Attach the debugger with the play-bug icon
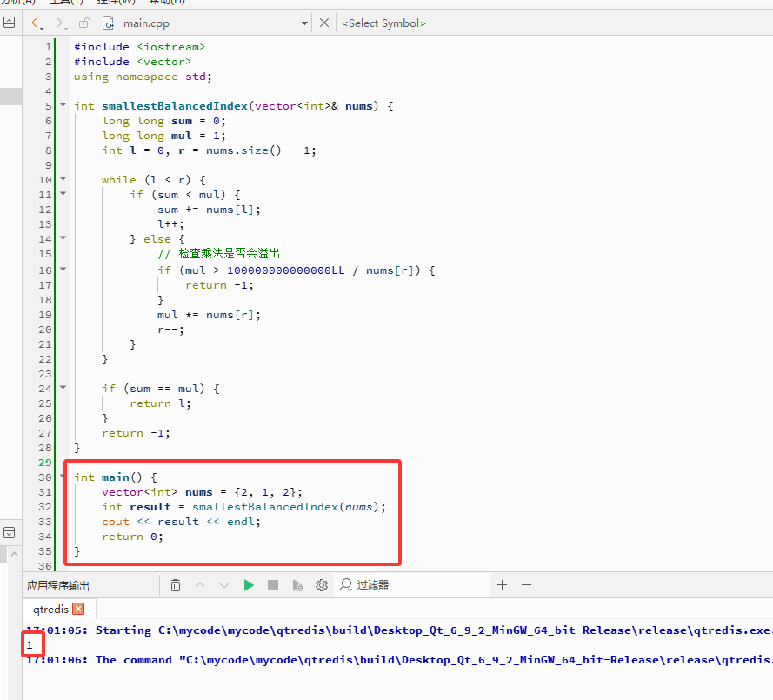This screenshot has width=773, height=700. (297, 585)
